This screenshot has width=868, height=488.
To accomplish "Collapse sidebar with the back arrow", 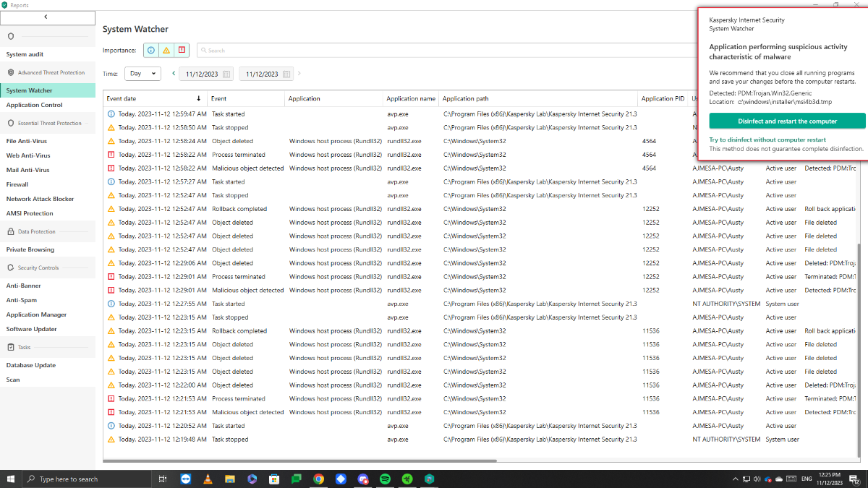I will tap(47, 17).
